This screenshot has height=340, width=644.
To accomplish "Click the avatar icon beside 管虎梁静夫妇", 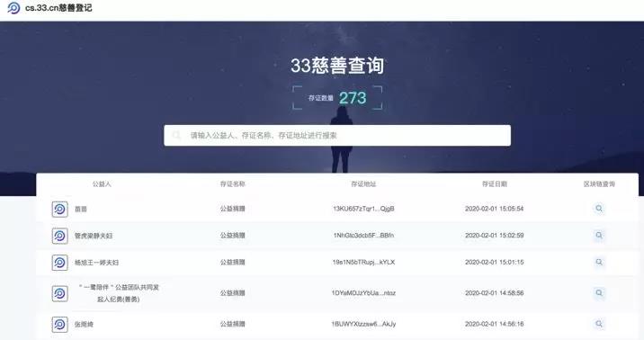I will click(x=60, y=236).
